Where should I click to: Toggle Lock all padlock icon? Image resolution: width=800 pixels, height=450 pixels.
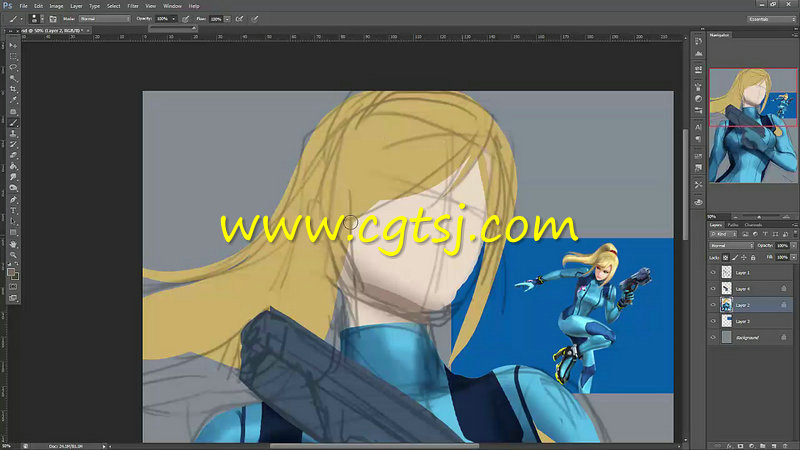tap(753, 258)
